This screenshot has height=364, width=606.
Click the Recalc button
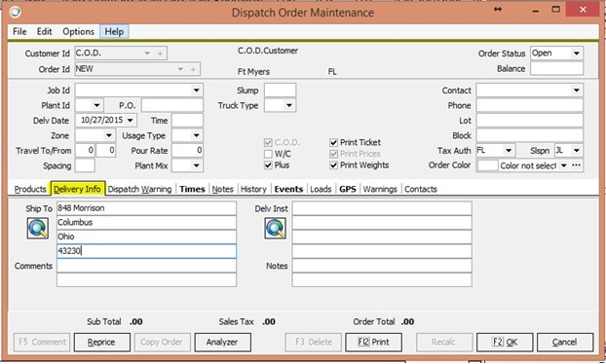444,342
